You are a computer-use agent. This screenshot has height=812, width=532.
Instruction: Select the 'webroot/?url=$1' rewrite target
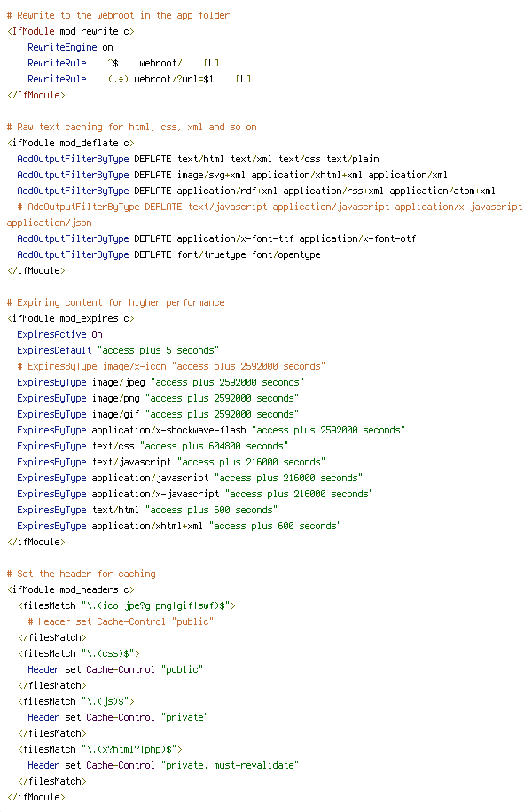click(174, 79)
